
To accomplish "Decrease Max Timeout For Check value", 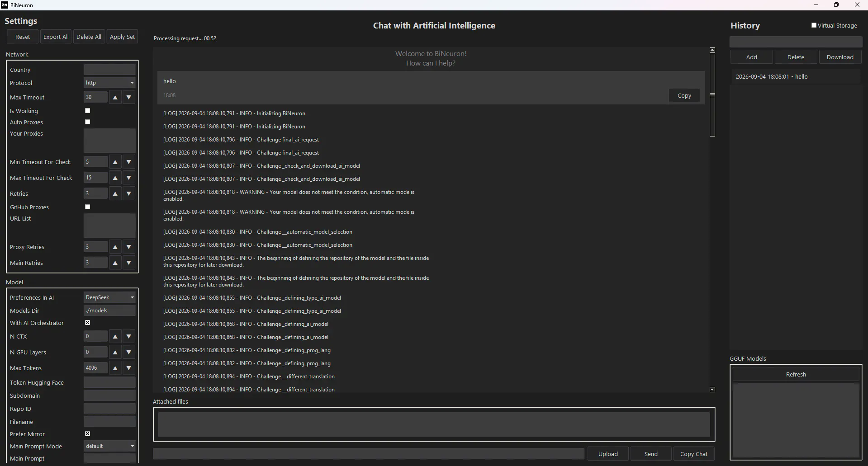I will (129, 178).
